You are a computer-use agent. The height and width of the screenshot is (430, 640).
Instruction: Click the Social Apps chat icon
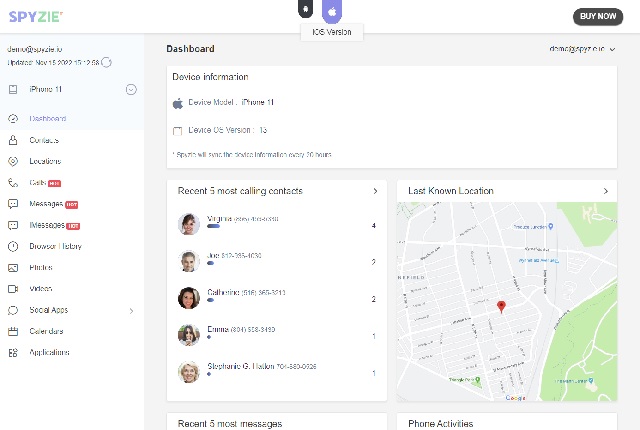13,310
